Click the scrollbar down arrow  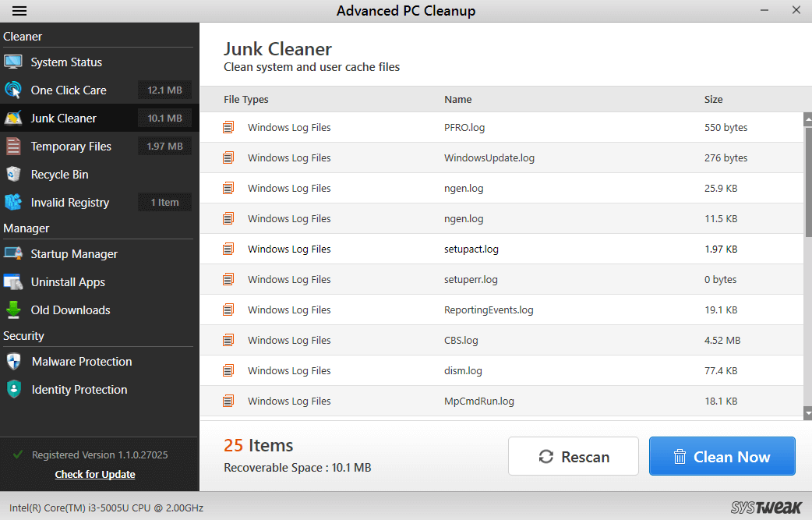(x=807, y=412)
